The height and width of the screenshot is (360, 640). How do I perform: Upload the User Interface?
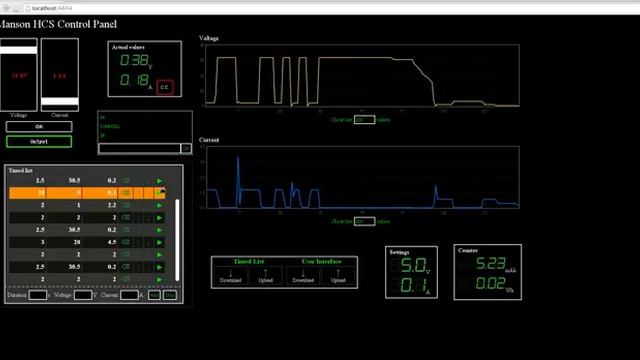338,276
